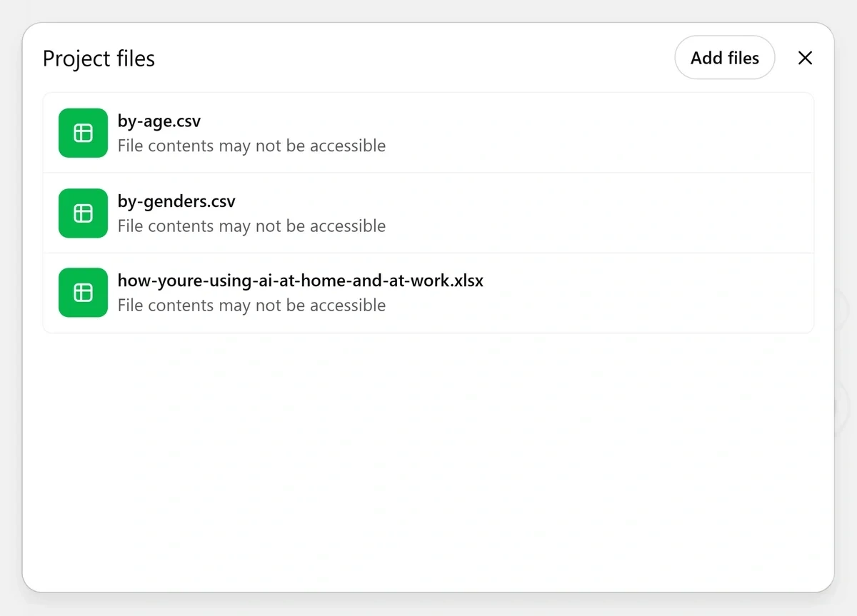Close the Project files dialog
Screen dimensions: 857x616
click(805, 58)
